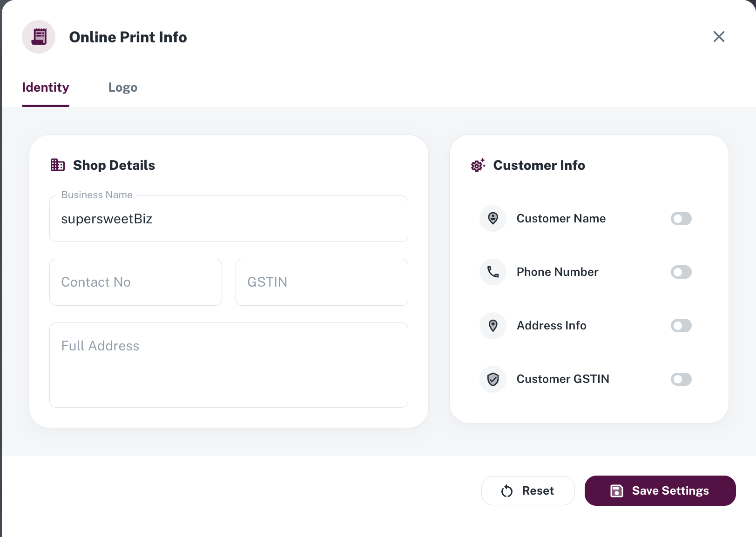756x537 pixels.
Task: Click the Full Address text area
Action: tap(229, 365)
